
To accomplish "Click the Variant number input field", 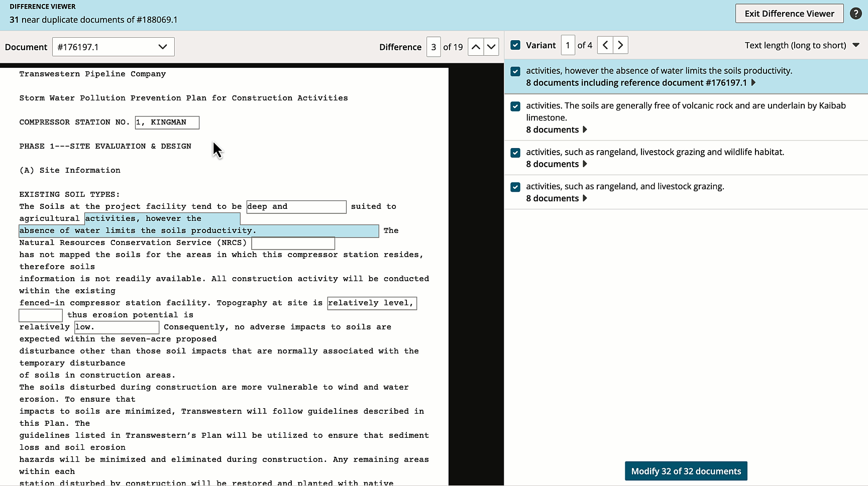I will tap(568, 45).
